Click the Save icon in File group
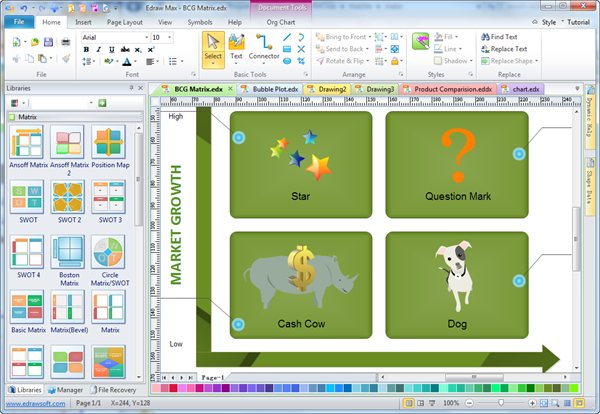Screen dimensions: 600x414 tap(49, 42)
